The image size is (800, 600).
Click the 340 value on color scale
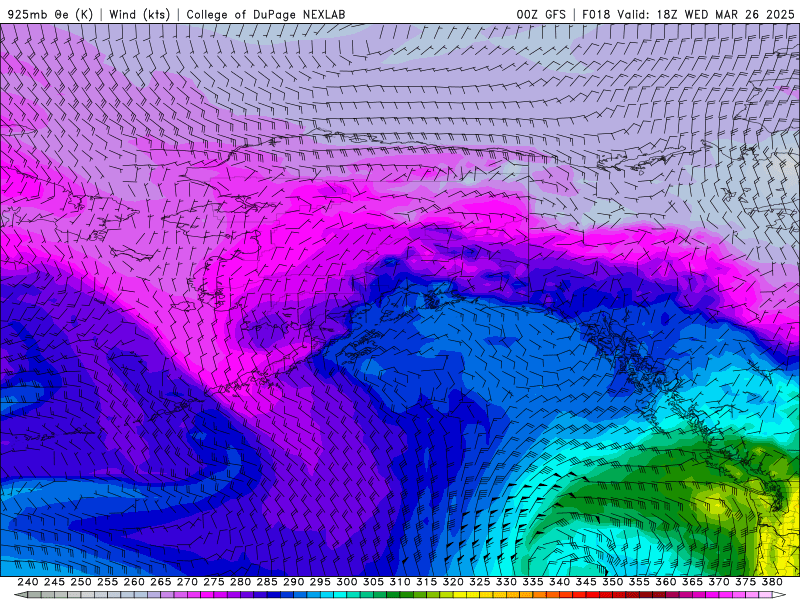(559, 582)
